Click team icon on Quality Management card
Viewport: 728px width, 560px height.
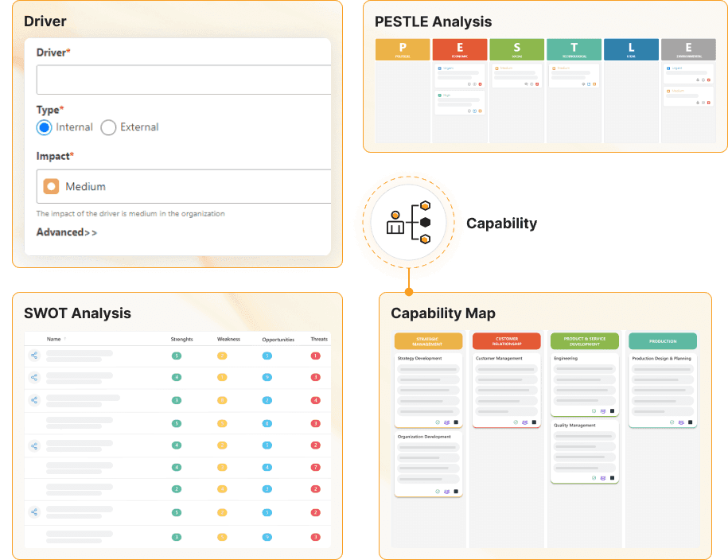click(x=603, y=478)
